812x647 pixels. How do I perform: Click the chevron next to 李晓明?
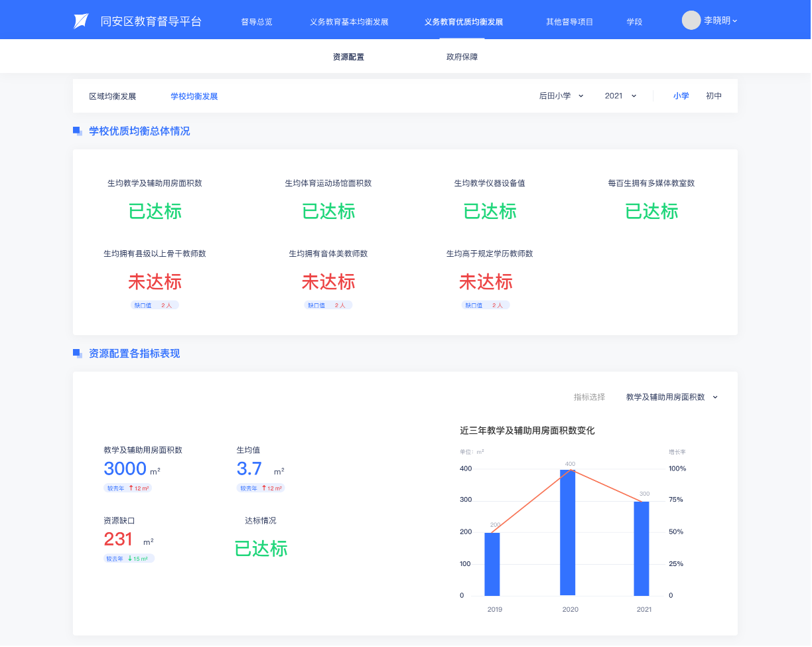tap(735, 21)
